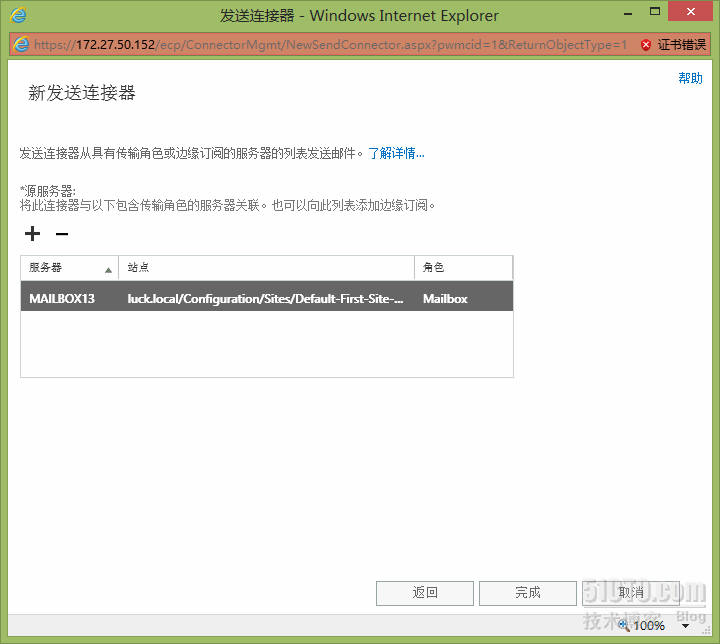
Task: Maximize the Internet Explorer window
Action: pyautogui.click(x=655, y=11)
